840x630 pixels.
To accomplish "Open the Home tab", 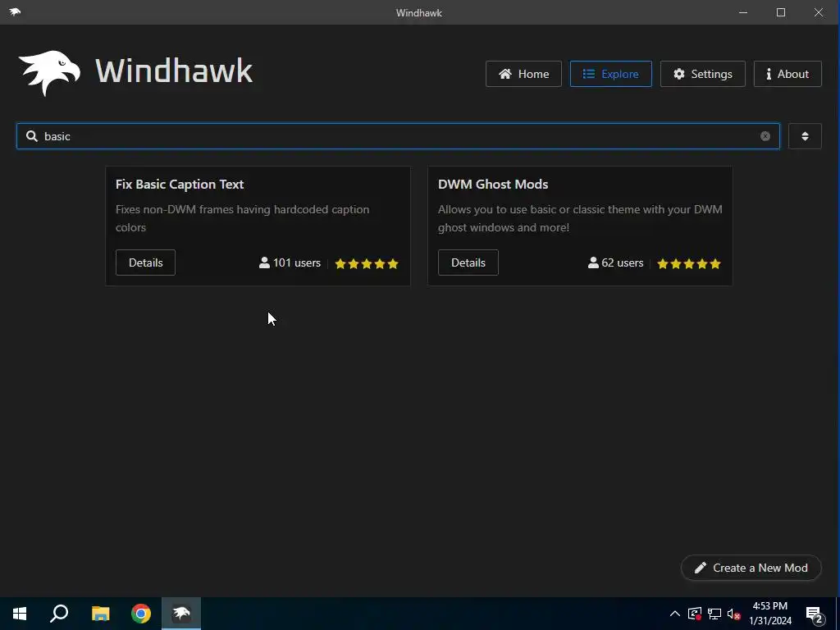I will click(523, 74).
